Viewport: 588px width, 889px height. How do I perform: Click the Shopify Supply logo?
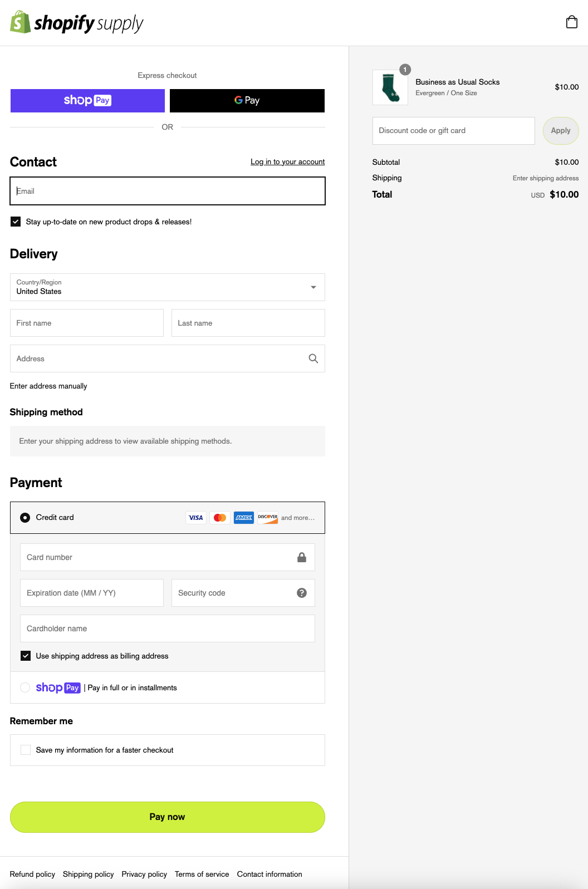(x=77, y=23)
